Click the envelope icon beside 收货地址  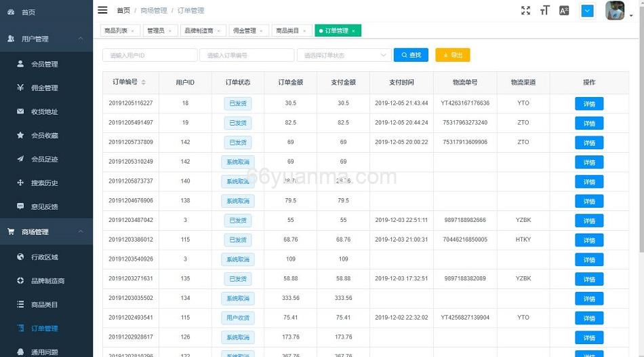point(20,111)
